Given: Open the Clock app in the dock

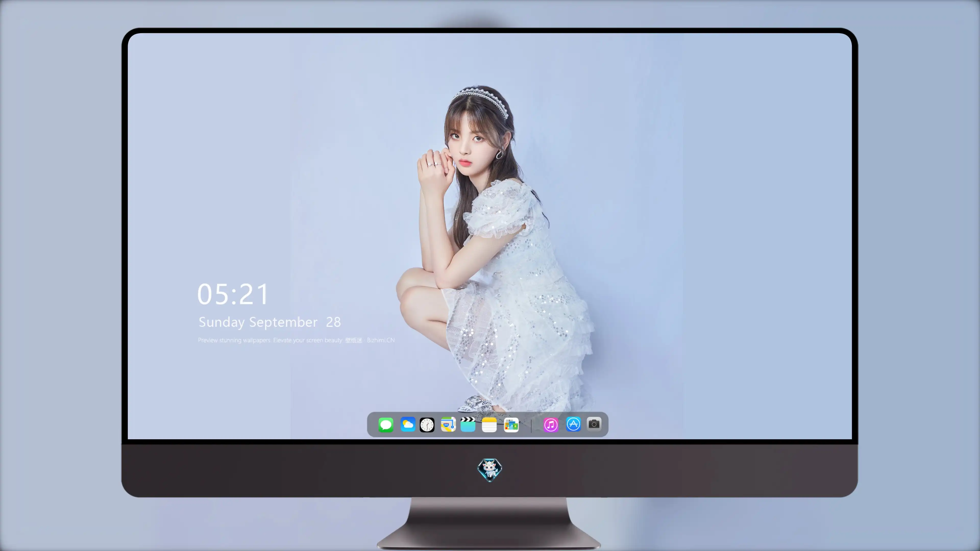Looking at the screenshot, I should [x=427, y=425].
